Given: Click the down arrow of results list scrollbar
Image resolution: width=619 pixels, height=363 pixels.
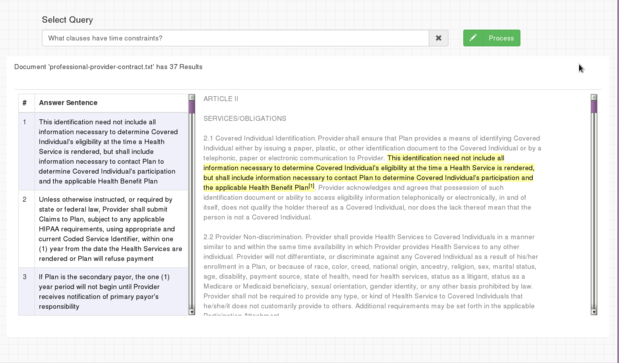Looking at the screenshot, I should pyautogui.click(x=192, y=312).
